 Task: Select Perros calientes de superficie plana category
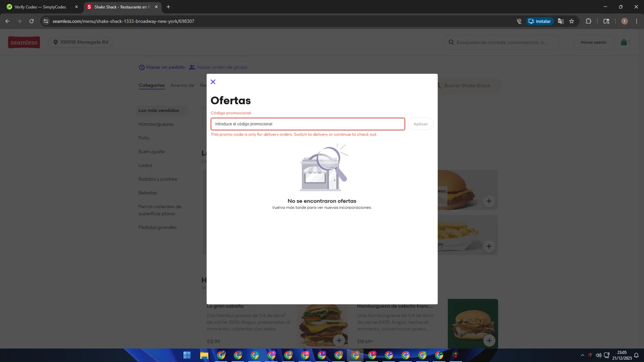[x=160, y=210]
